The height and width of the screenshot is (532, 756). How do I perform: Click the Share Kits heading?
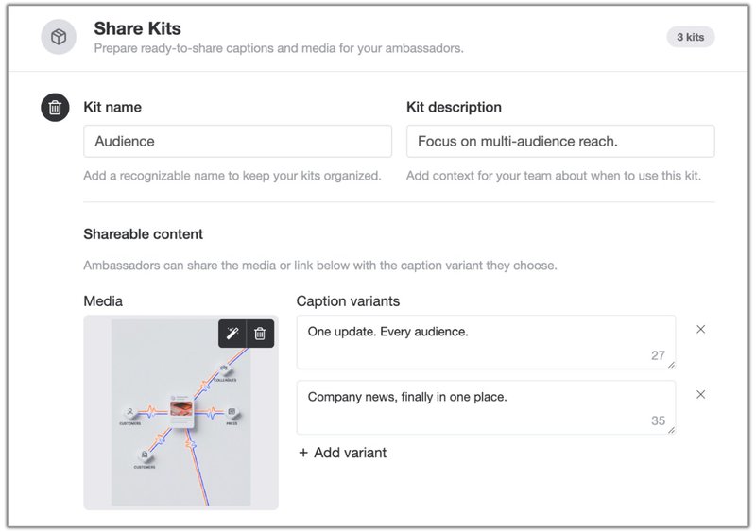(x=137, y=28)
